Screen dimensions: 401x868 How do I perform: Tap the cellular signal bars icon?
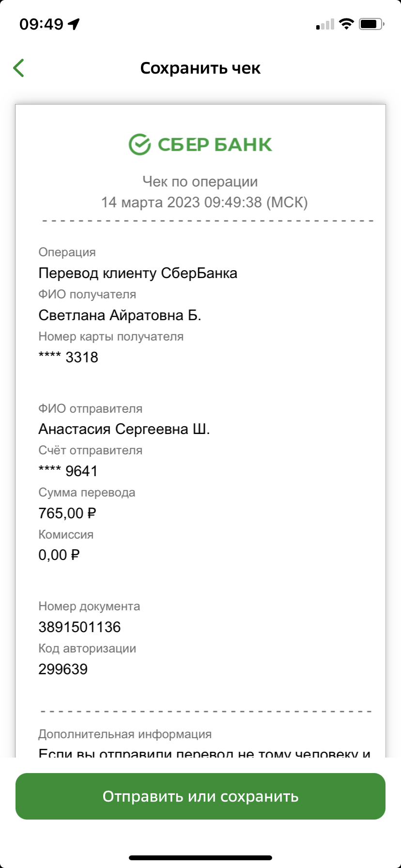point(325,24)
